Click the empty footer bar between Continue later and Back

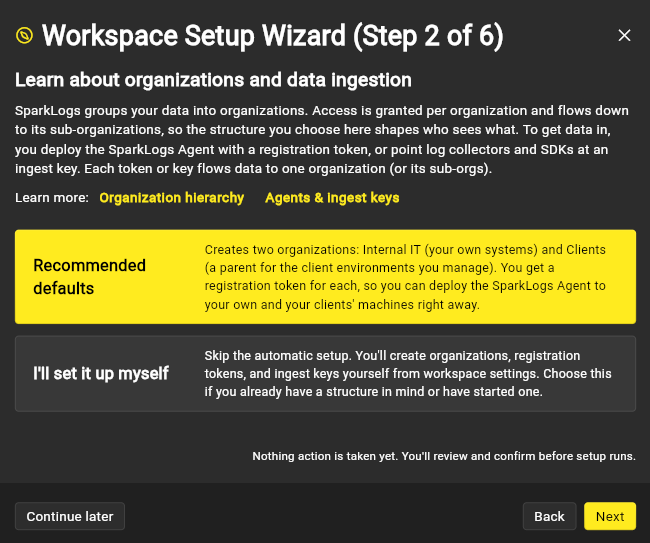coord(323,516)
